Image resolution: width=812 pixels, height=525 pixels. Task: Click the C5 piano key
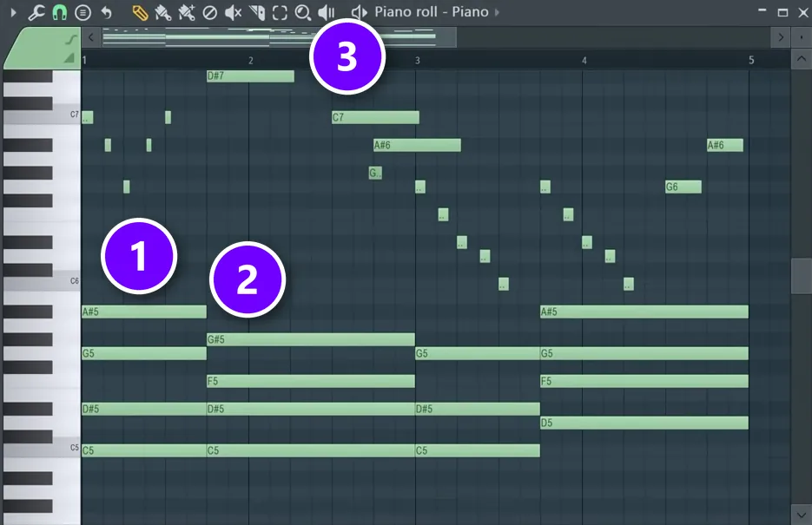click(x=42, y=450)
